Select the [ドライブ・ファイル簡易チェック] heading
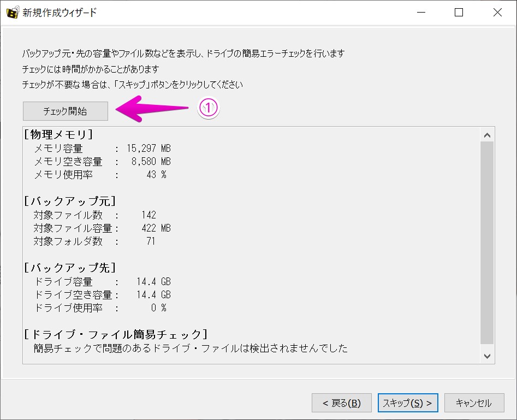The width and height of the screenshot is (517, 420). click(116, 335)
